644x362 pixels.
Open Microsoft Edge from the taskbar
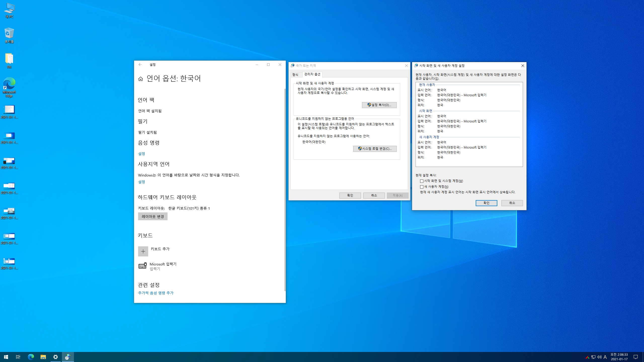coord(31,357)
